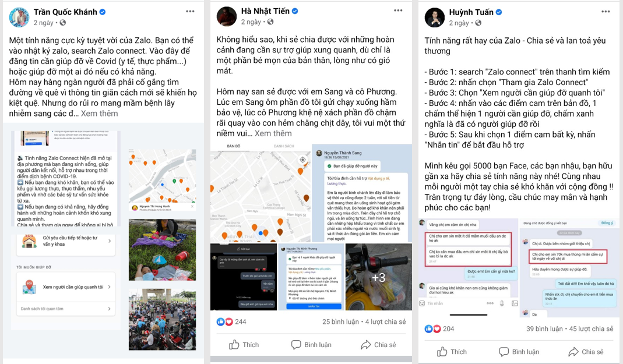
Task: Open the 25 bình luận comments link
Action: pyautogui.click(x=340, y=321)
